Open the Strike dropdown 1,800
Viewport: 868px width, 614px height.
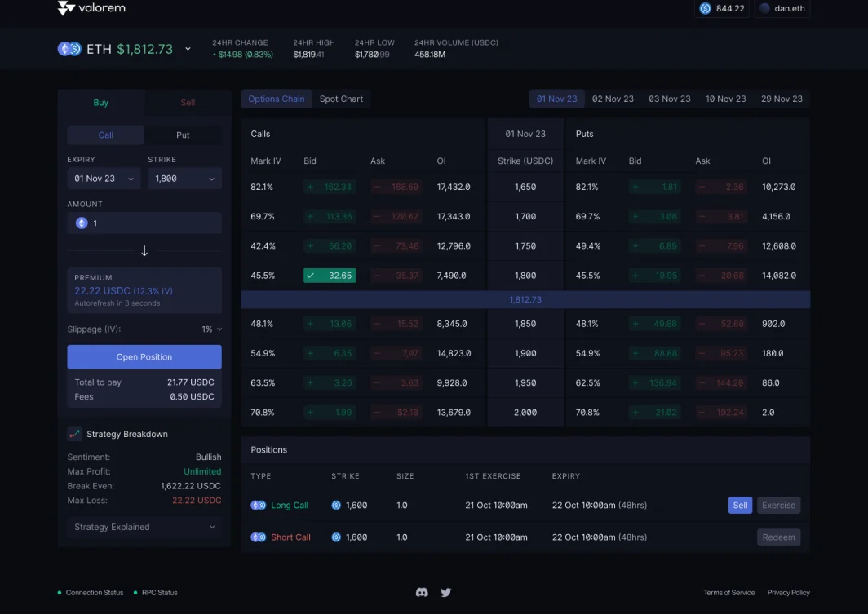click(x=184, y=179)
